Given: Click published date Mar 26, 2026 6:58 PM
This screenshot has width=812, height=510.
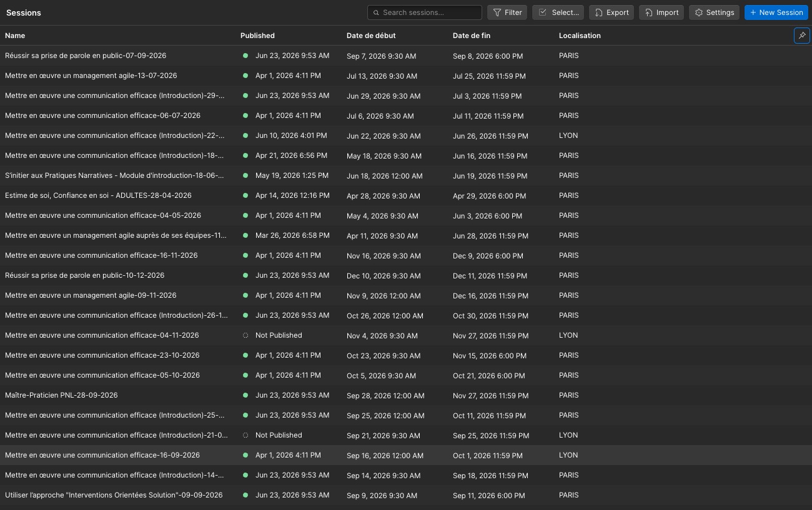Looking at the screenshot, I should (x=292, y=235).
